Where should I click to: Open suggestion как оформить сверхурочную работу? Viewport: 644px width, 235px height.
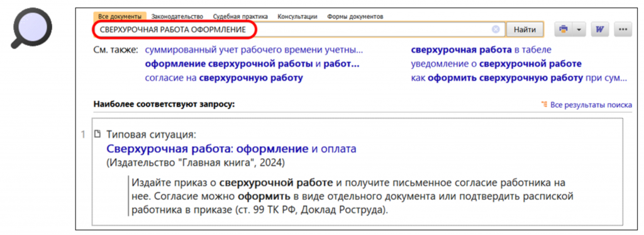tap(519, 78)
